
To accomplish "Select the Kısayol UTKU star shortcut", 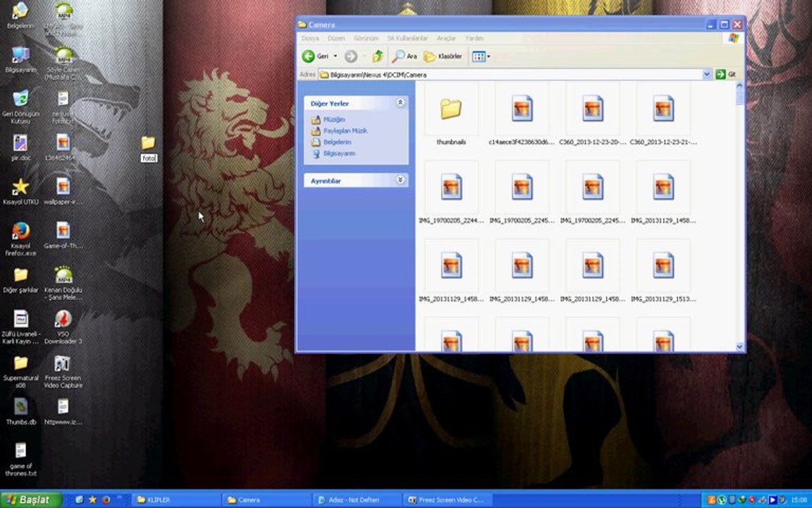I will (x=20, y=192).
